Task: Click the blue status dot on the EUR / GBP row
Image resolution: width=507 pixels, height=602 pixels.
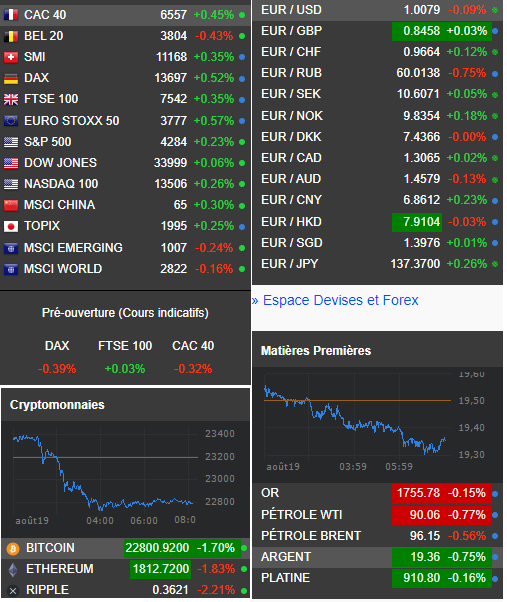Action: click(495, 31)
